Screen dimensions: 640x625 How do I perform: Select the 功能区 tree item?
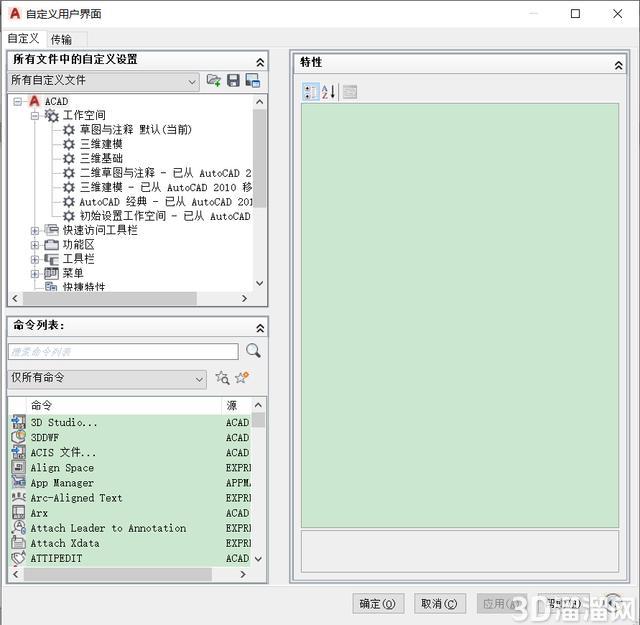[78, 245]
